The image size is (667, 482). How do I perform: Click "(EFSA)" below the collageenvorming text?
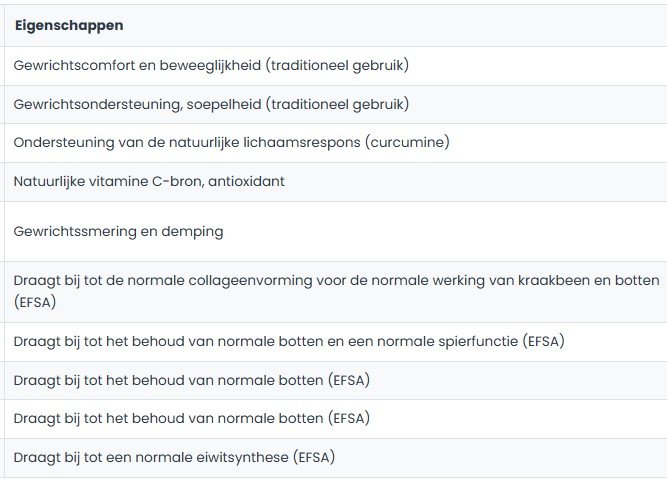tap(34, 300)
